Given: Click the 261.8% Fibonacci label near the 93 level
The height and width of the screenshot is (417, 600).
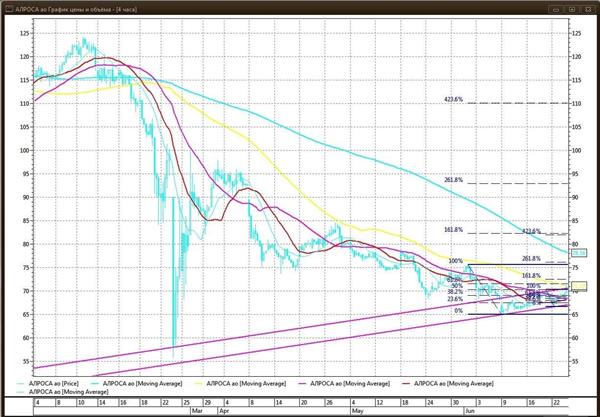Looking at the screenshot, I should click(x=453, y=180).
